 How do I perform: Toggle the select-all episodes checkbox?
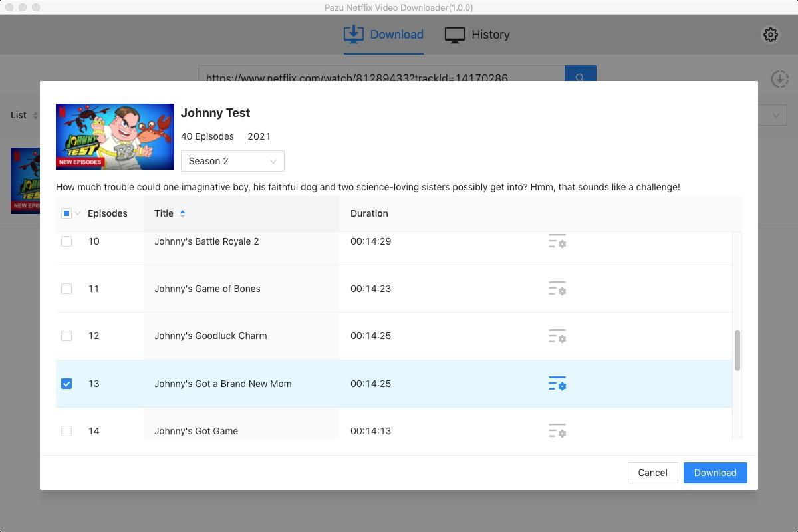click(x=66, y=213)
